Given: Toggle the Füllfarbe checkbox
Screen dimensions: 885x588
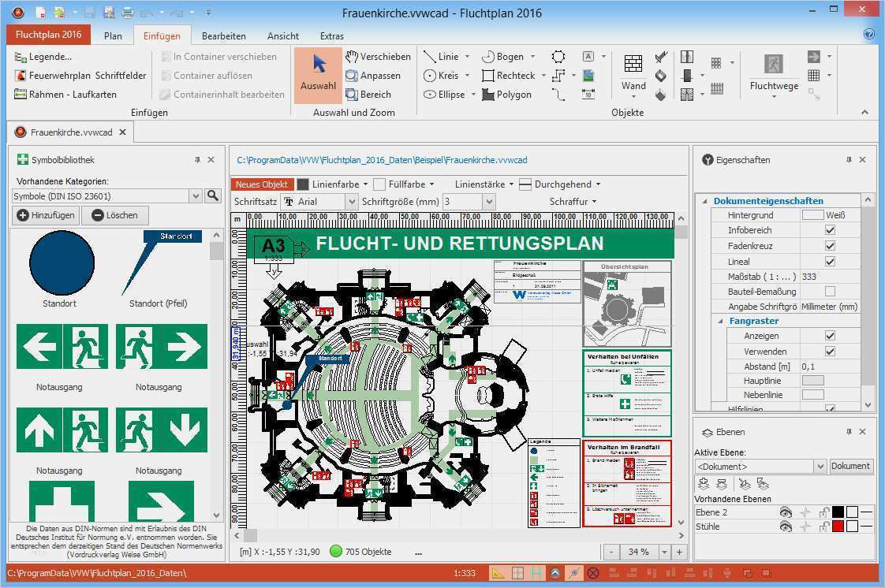Looking at the screenshot, I should 379,184.
